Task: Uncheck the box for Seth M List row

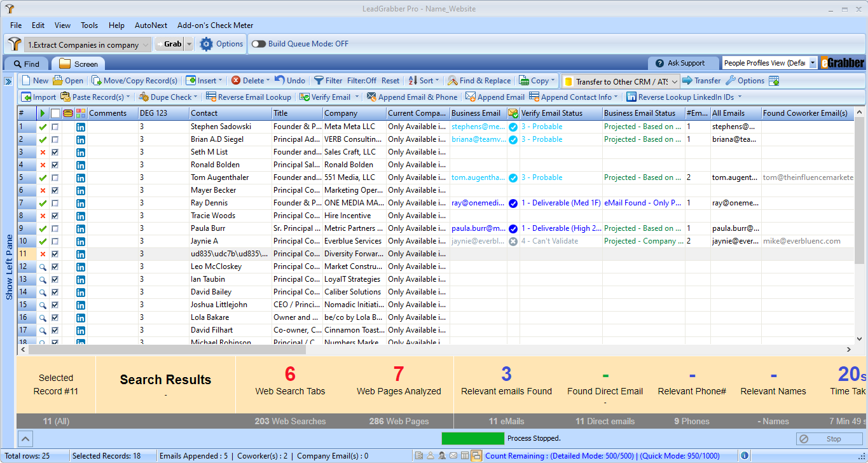Action: tap(55, 152)
